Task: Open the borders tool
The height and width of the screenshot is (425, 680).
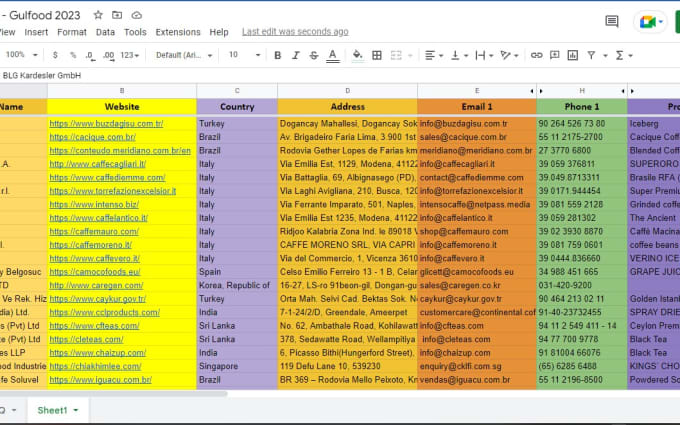Action: click(377, 55)
